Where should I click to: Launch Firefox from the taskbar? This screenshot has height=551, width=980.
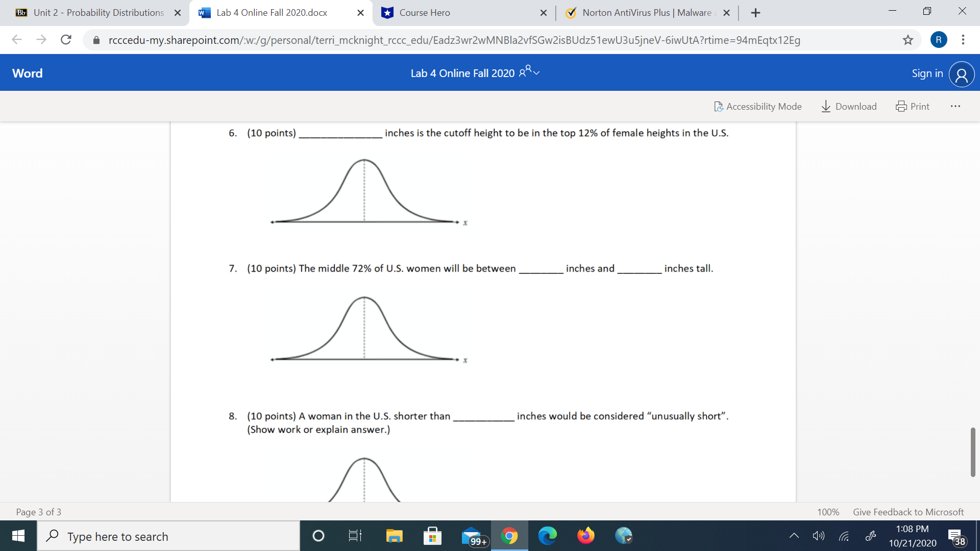click(x=586, y=536)
